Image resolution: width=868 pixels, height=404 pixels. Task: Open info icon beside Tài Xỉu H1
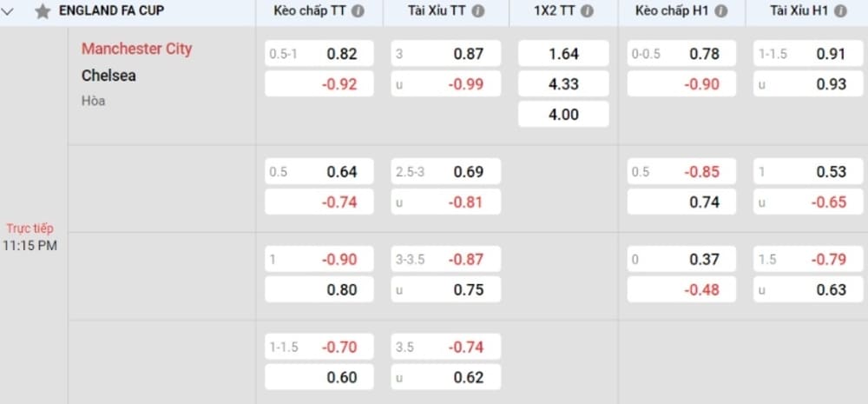coord(840,11)
